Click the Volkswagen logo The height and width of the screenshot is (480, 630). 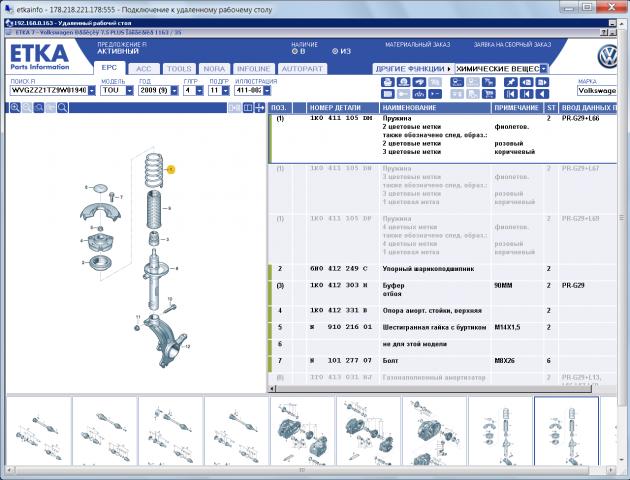[607, 56]
